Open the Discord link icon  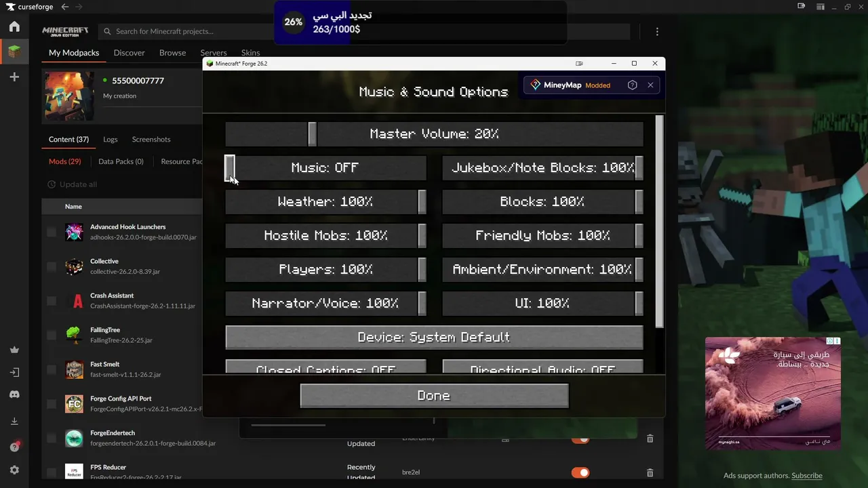click(x=14, y=394)
